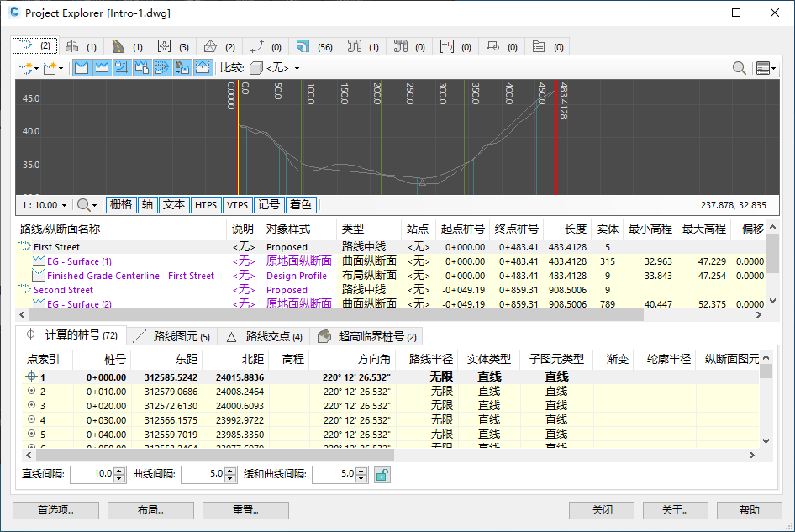
Task: Click the search magnifier in top toolbar
Action: 740,68
